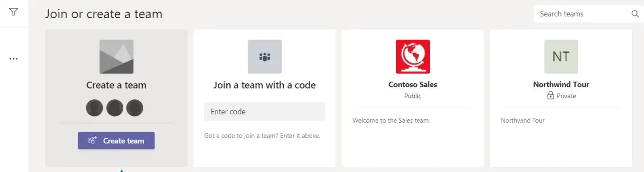Click the Private lock icon
644x172 pixels.
(x=550, y=96)
